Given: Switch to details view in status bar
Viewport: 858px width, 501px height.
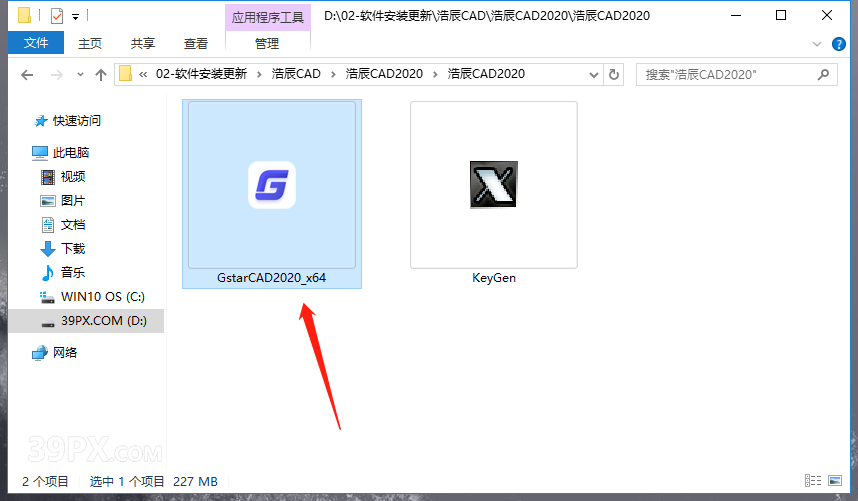Looking at the screenshot, I should coord(813,481).
